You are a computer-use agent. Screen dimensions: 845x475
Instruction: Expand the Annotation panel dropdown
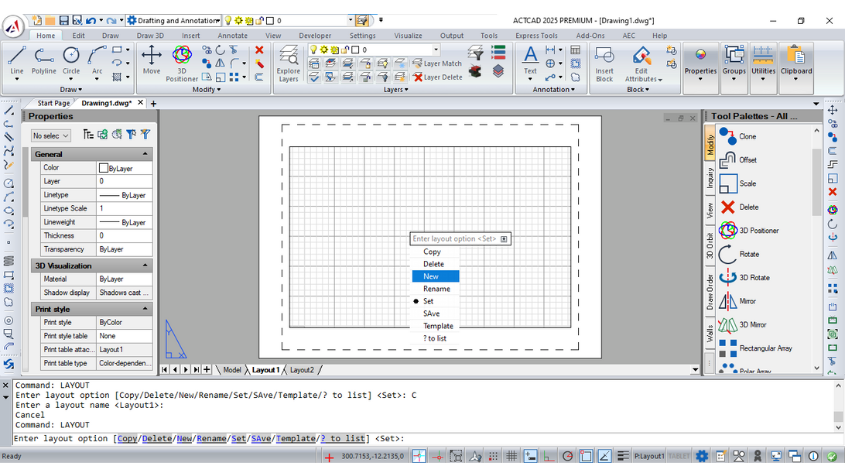553,90
